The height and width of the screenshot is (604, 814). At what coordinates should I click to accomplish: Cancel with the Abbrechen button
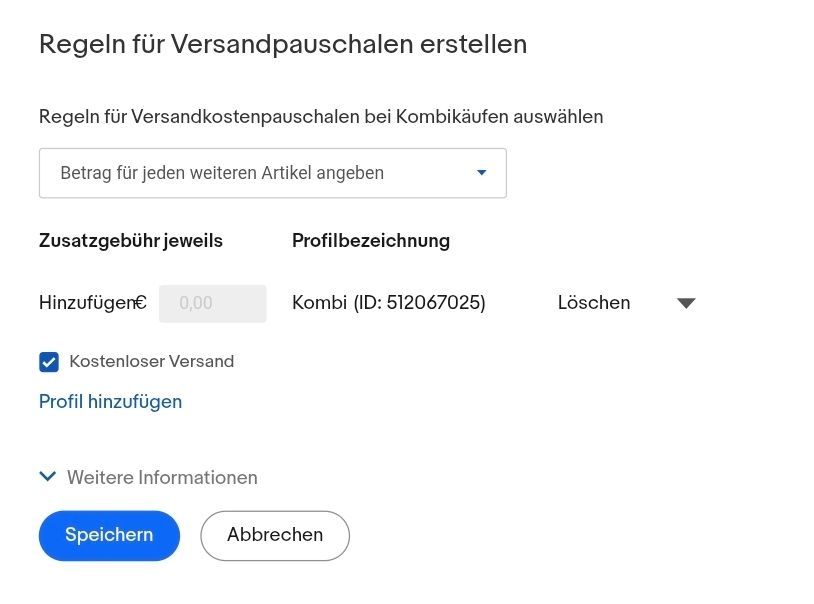click(274, 535)
